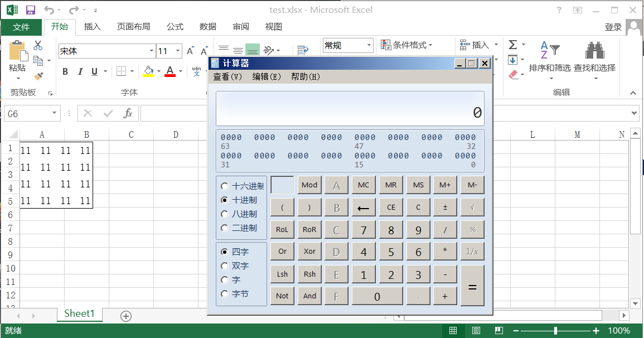Image resolution: width=644 pixels, height=338 pixels.
Task: Open the File (文件) tab
Action: tap(21, 27)
